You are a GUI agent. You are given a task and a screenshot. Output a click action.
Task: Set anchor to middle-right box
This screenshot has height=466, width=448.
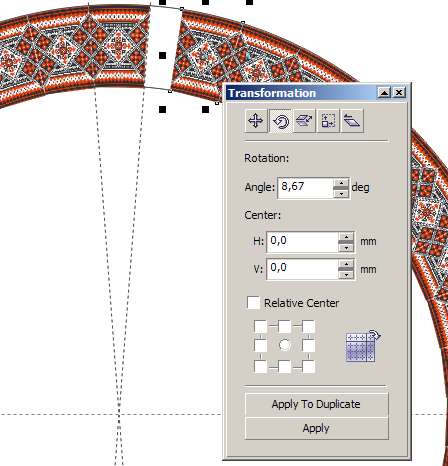coord(308,345)
